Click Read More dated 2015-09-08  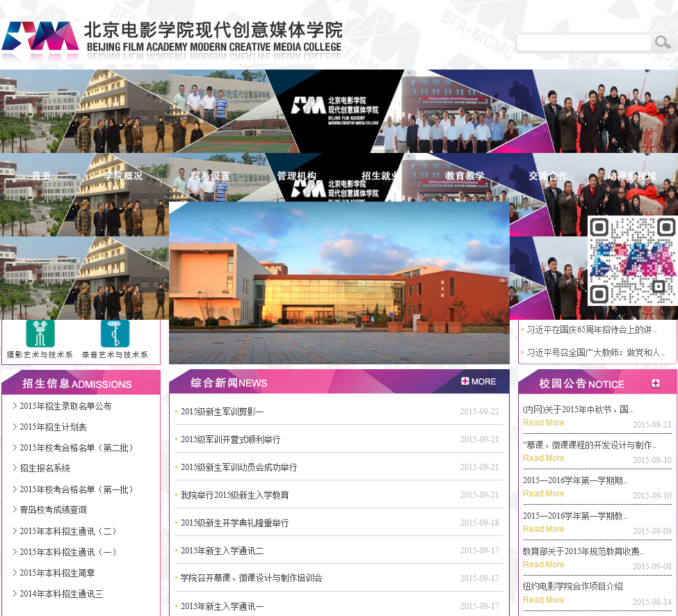544,565
